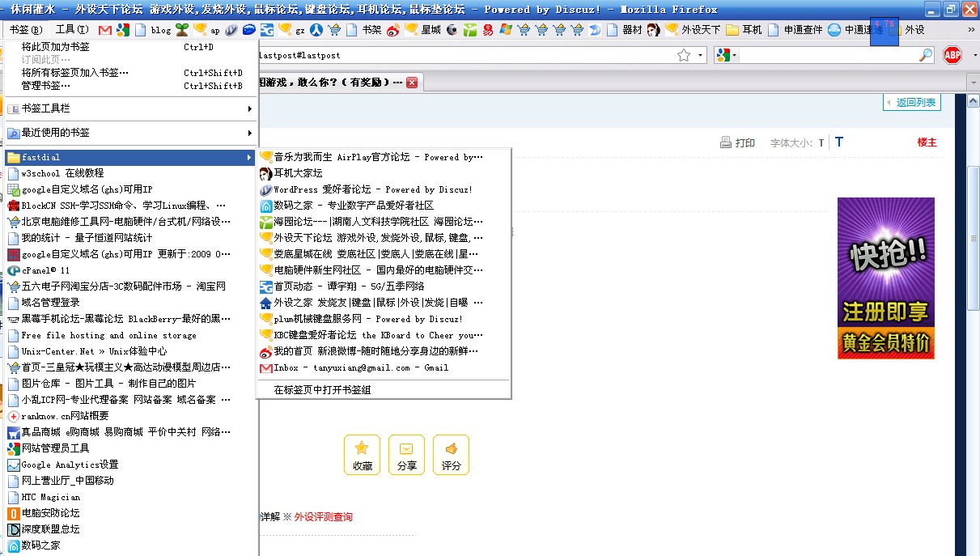Choose 在标签页中打开书签组
980x556 pixels.
pos(384,389)
